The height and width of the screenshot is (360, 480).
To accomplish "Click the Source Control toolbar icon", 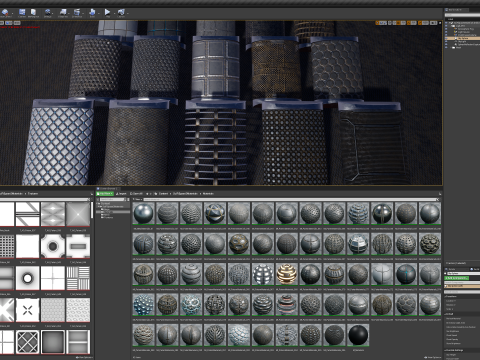I will coord(5,13).
